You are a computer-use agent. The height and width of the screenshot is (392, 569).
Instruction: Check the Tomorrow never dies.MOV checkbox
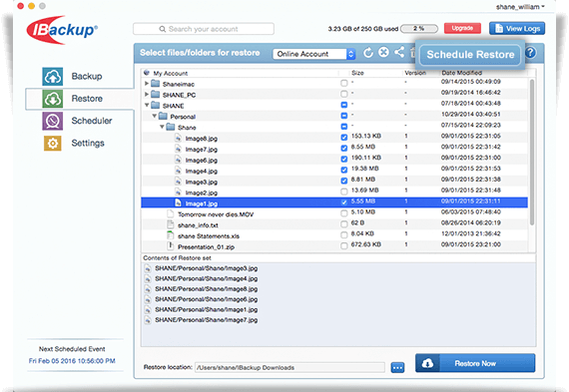pos(344,213)
